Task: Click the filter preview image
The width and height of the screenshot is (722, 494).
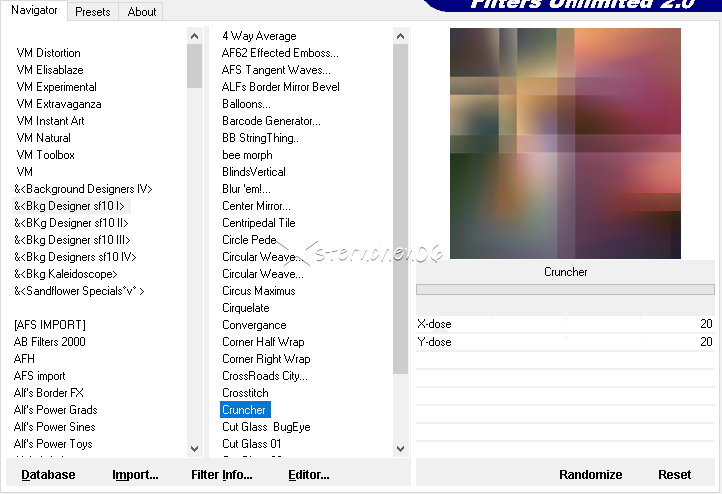Action: tap(565, 143)
